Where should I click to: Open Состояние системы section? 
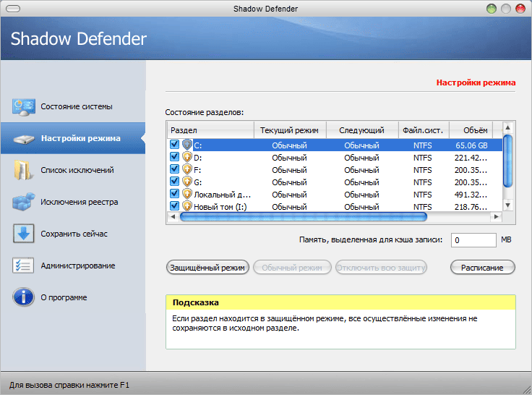[x=73, y=106]
